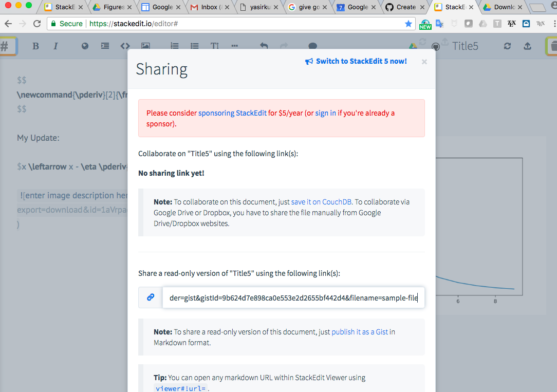The height and width of the screenshot is (392, 557).
Task: Insert an image from the editor toolbar
Action: point(145,46)
